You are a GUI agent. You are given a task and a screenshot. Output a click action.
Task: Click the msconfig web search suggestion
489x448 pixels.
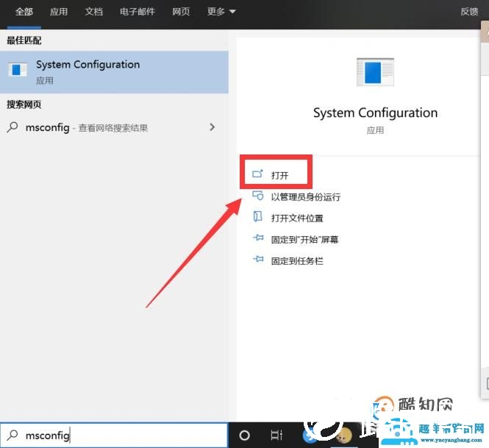coord(114,127)
